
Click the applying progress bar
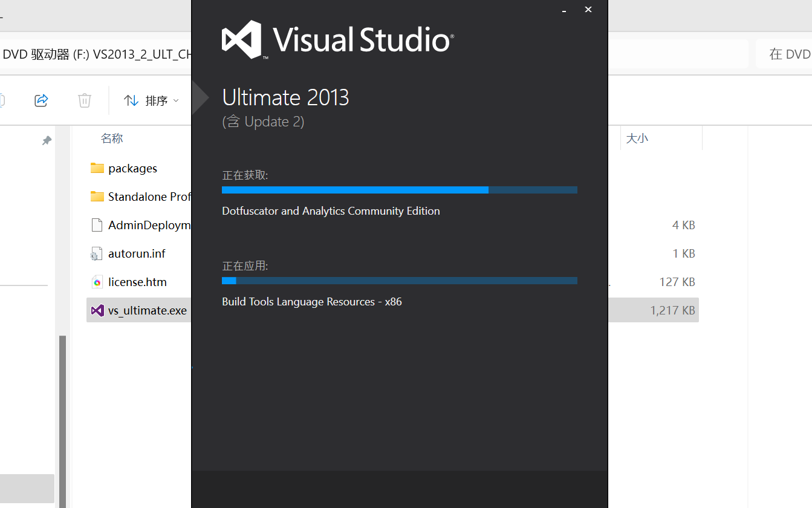coord(400,281)
